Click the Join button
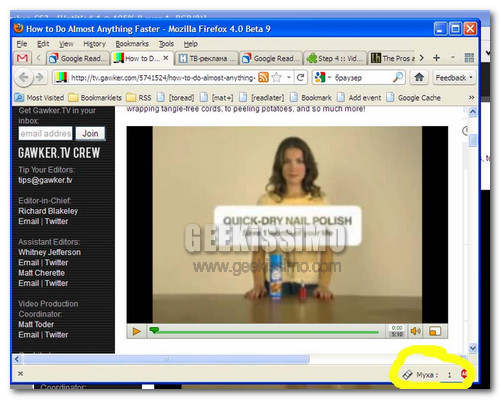501x400 pixels. (90, 133)
